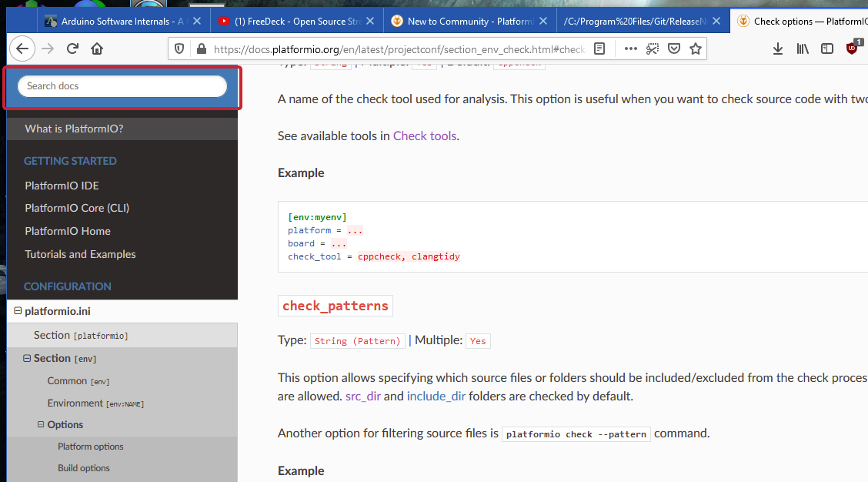Open the page actions three-dot menu
Viewport: 868px width, 482px height.
pos(630,49)
